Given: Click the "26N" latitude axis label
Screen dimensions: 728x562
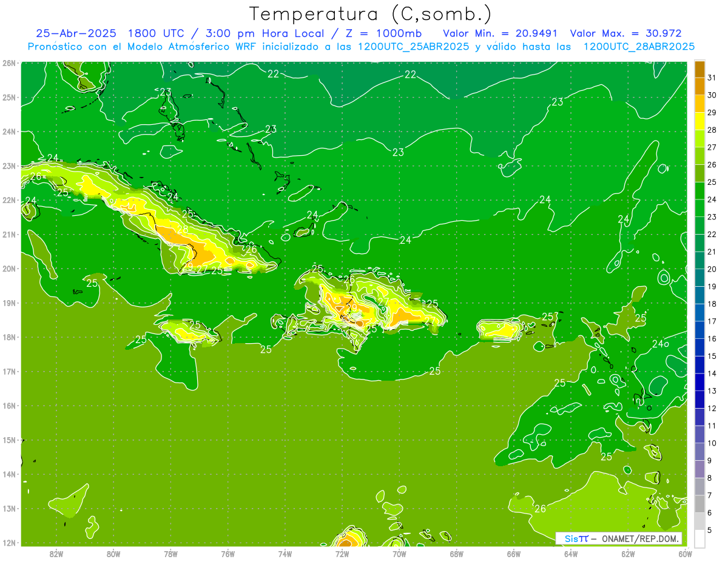Looking at the screenshot, I should 9,63.
